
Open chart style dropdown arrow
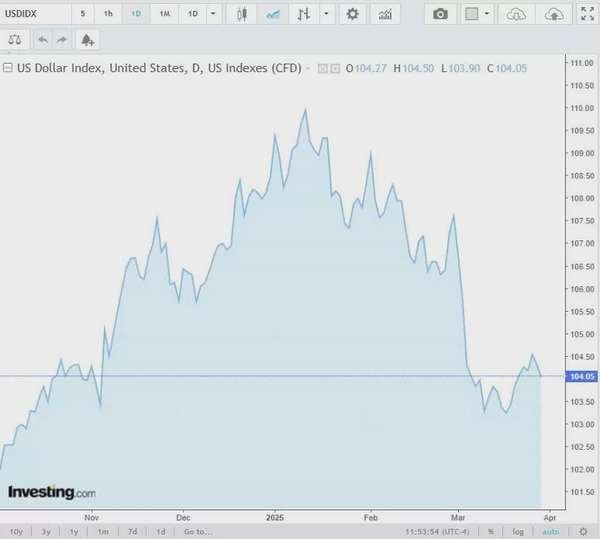326,14
